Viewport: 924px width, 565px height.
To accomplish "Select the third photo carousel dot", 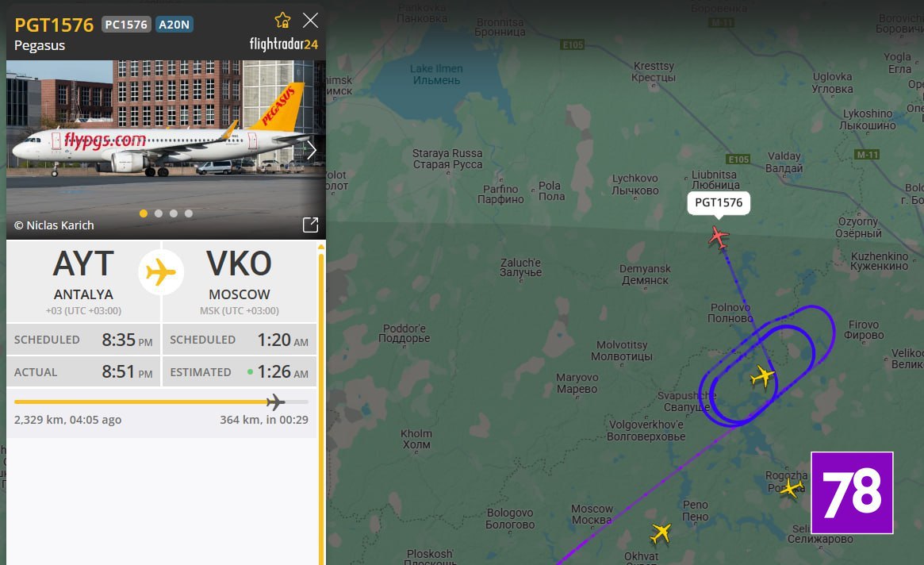I will click(174, 213).
